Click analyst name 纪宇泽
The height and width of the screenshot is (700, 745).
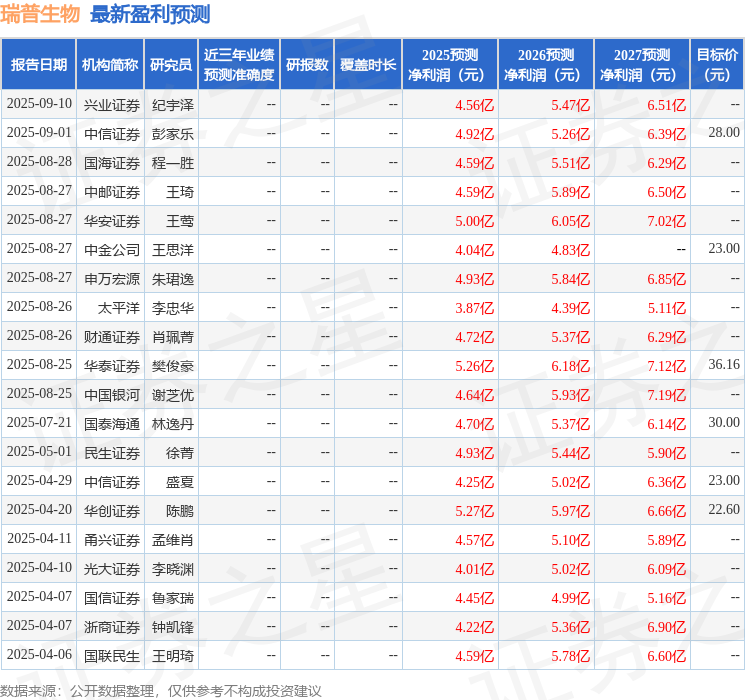(x=173, y=105)
